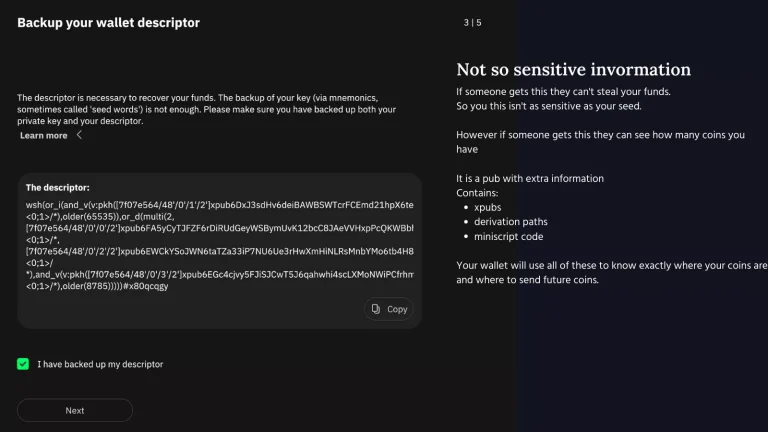This screenshot has width=768, height=432.
Task: Select the miniscript code bullet item
Action: click(x=508, y=236)
